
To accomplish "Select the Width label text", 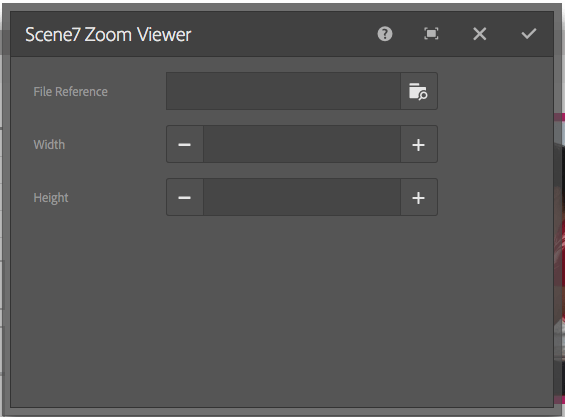I will [x=49, y=145].
